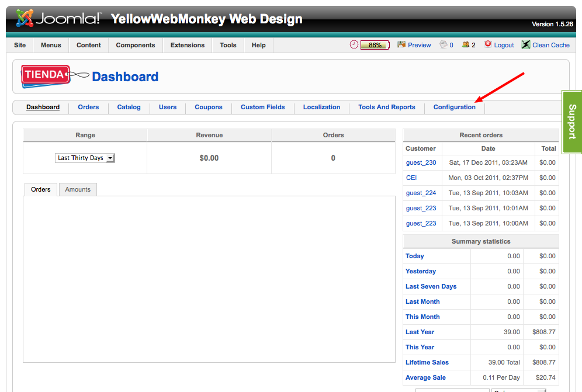Switch to the Orders chart tab

pos(40,189)
